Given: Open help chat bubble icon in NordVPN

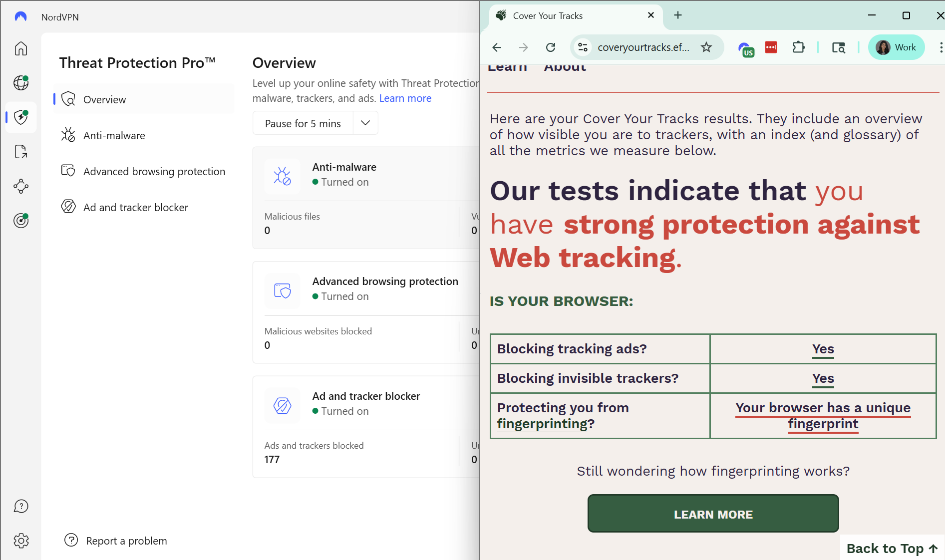Looking at the screenshot, I should tap(21, 506).
